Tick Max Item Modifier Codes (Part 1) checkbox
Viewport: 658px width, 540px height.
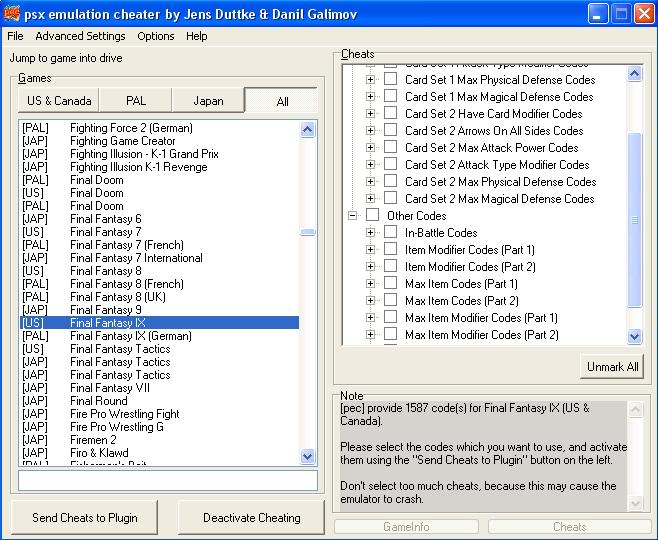(390, 317)
